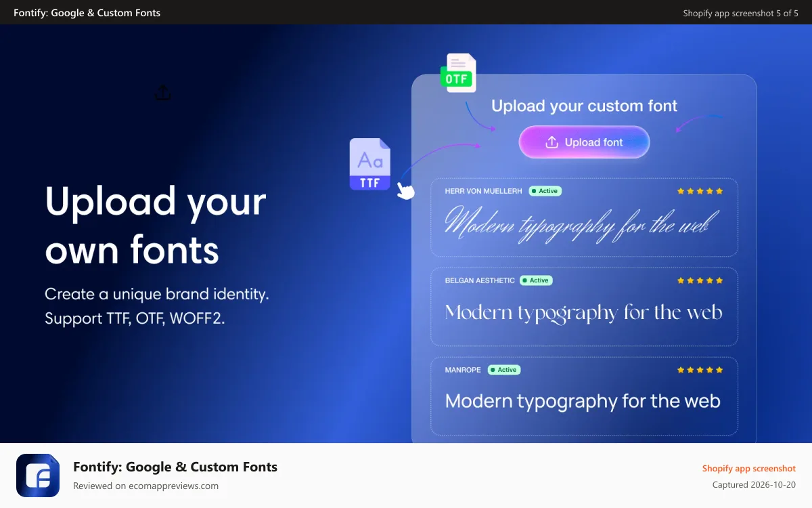Select the Belgan Aesthetic preview text

coord(583,313)
